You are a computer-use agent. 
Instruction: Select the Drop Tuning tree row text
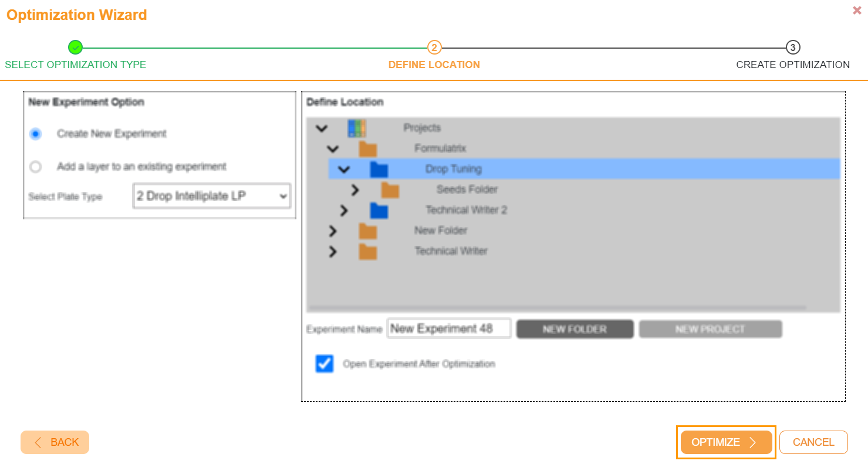pos(454,170)
